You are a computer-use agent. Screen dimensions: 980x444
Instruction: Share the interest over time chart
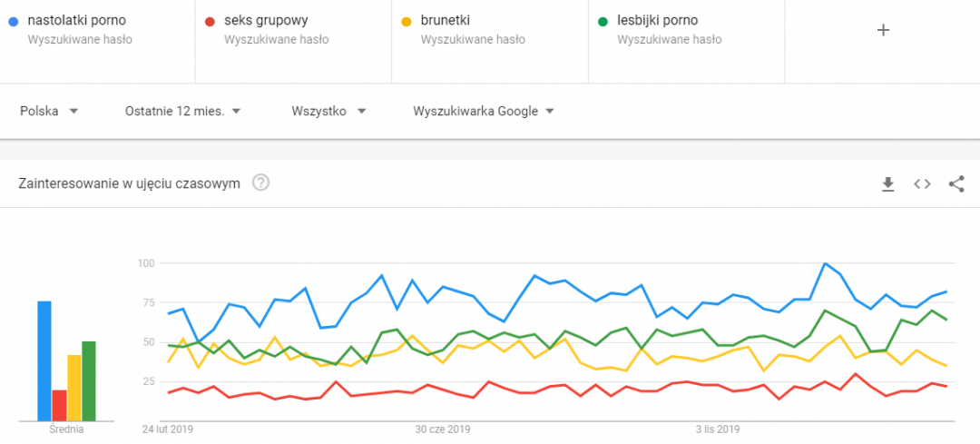point(955,184)
